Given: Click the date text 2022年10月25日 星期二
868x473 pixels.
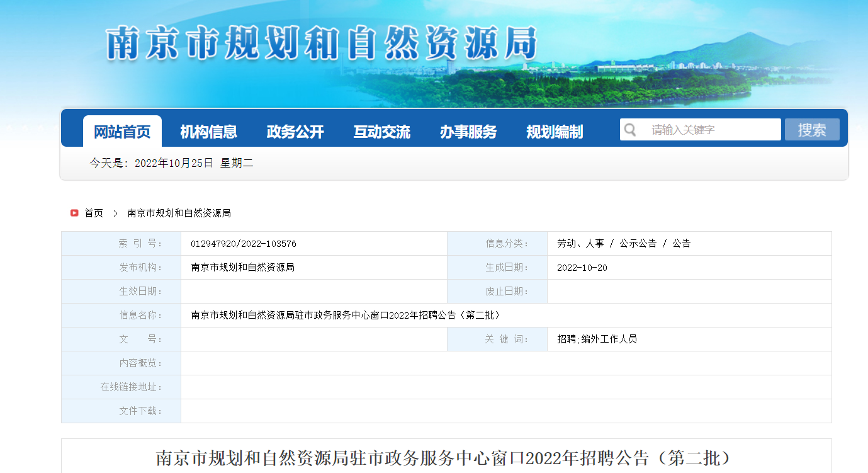Looking at the screenshot, I should (x=194, y=163).
